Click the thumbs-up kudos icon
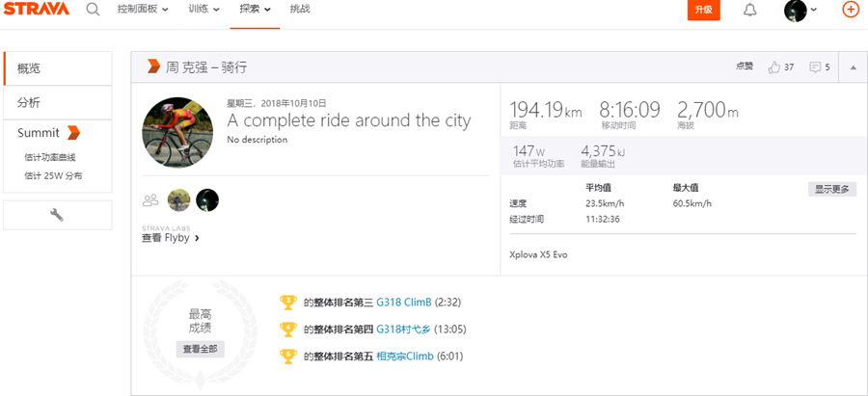 [x=773, y=66]
